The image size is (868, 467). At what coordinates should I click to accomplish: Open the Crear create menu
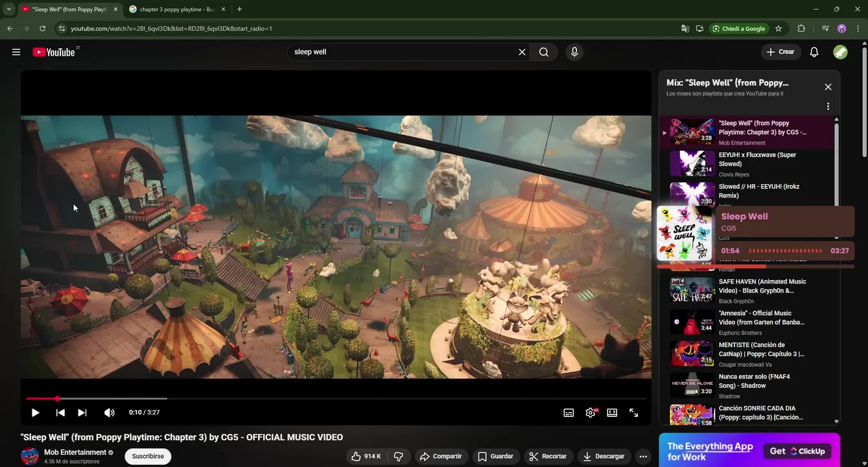[780, 52]
